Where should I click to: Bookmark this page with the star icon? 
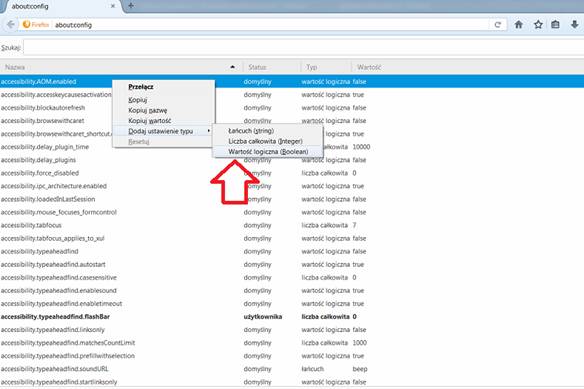(538, 25)
